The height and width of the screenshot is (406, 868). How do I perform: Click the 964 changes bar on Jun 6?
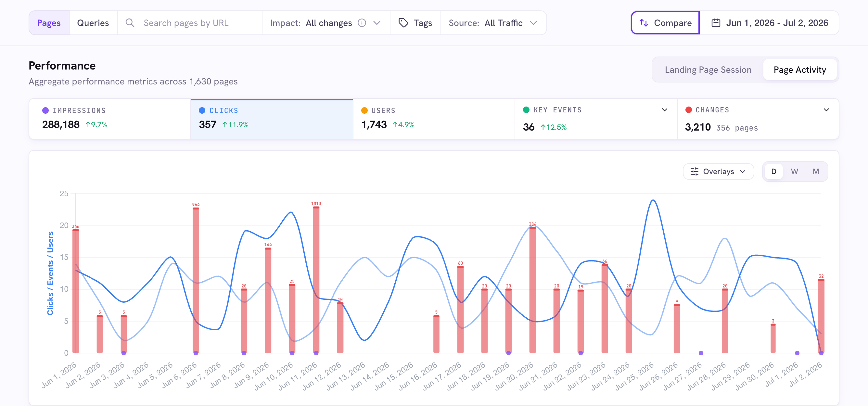click(x=196, y=280)
